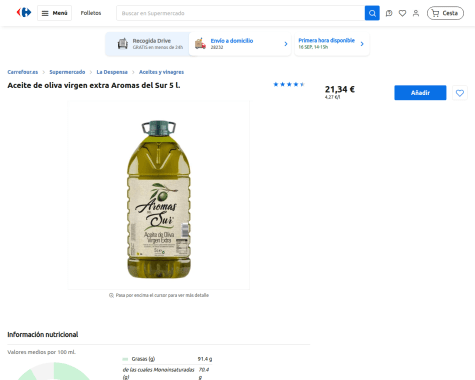
Task: Go to La Despensa breadcrumb
Action: coord(112,72)
